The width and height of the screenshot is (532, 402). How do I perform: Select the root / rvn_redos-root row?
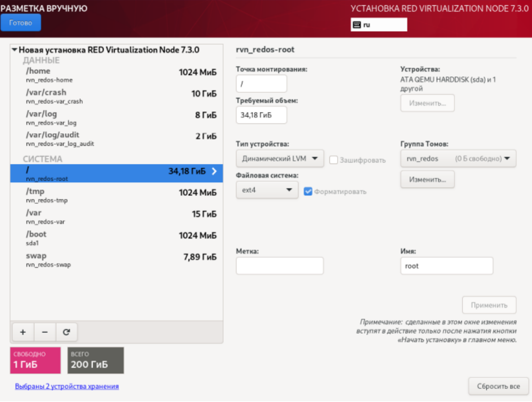coord(116,173)
